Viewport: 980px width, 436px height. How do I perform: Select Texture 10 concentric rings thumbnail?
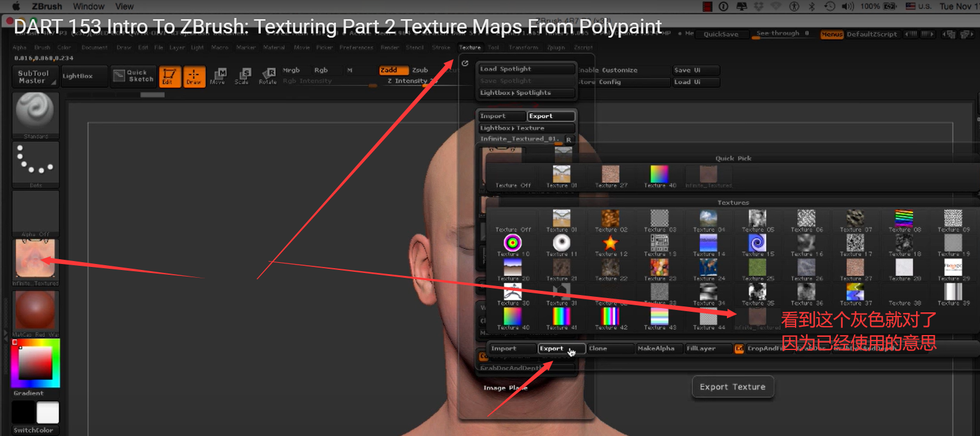coord(513,245)
